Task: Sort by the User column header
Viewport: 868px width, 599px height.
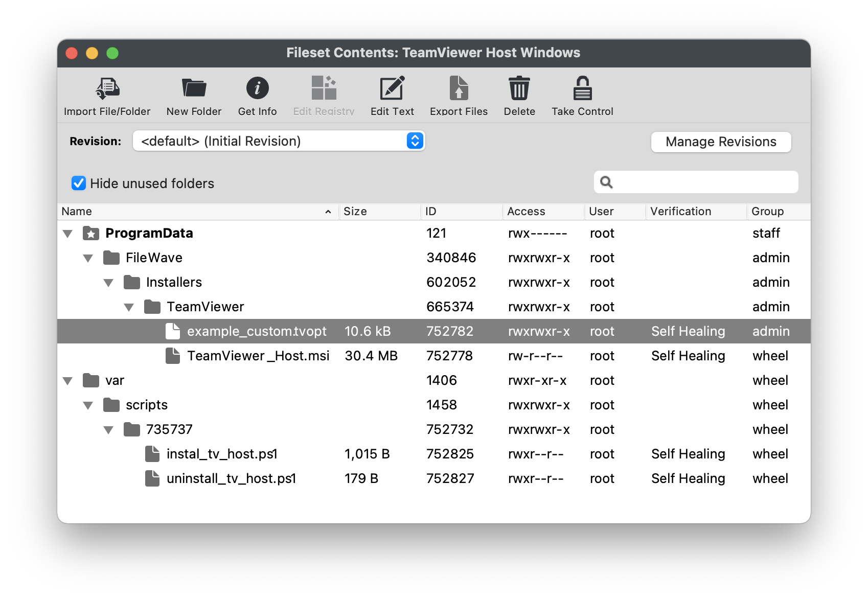Action: [615, 212]
